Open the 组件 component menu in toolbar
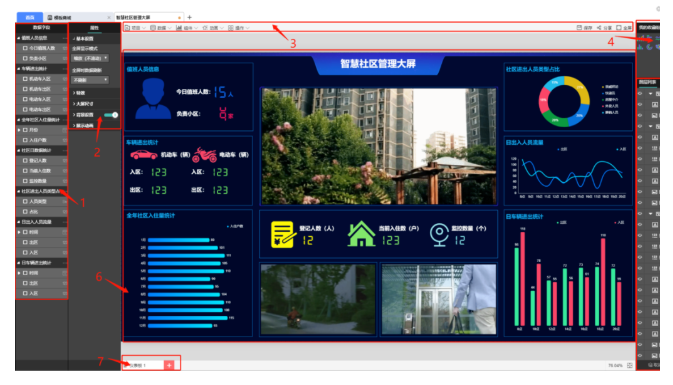 click(x=187, y=27)
